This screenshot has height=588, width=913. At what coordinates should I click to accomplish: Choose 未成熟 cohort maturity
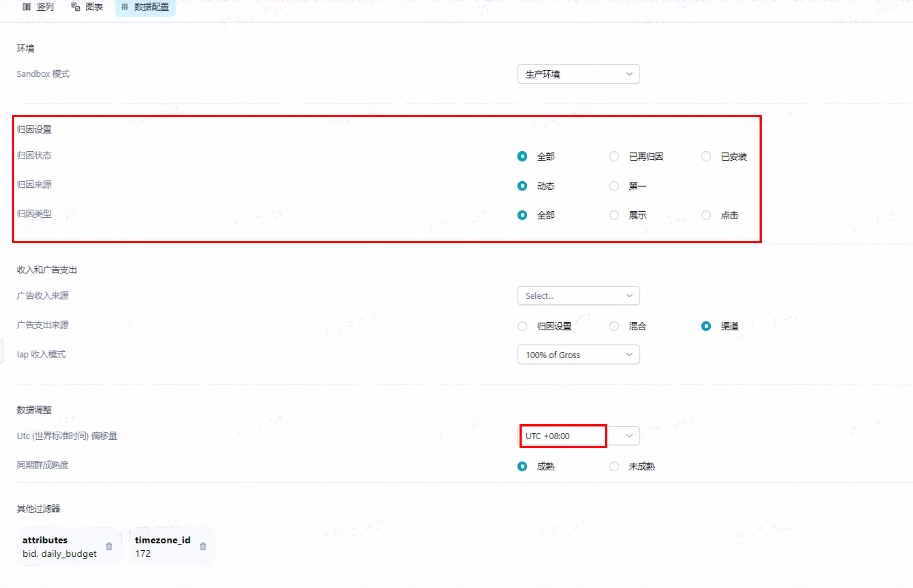coord(614,466)
